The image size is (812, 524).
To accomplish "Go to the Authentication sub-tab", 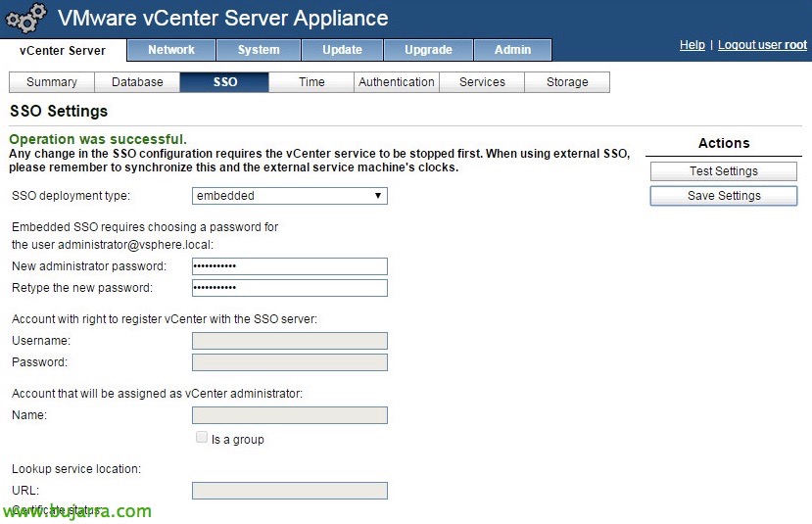I will pyautogui.click(x=397, y=82).
